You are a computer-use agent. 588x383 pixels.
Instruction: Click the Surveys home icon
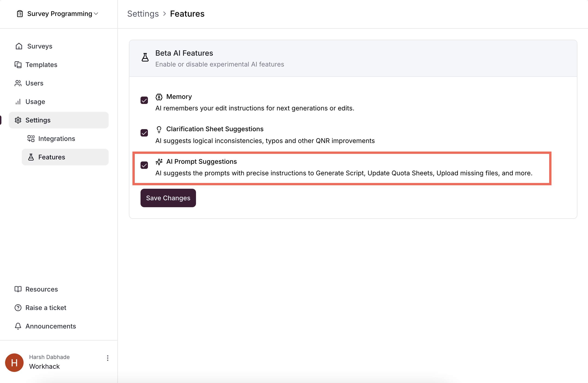click(x=19, y=46)
